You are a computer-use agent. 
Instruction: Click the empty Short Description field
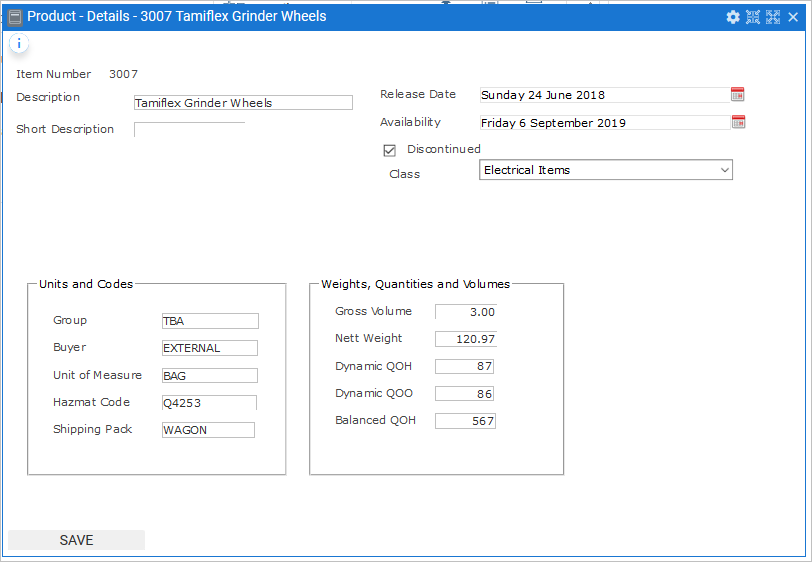(190, 129)
